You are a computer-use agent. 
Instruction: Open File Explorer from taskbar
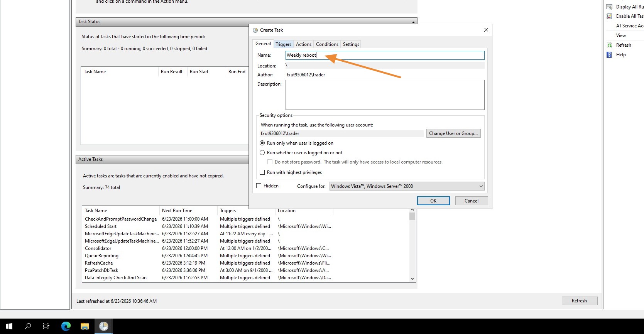coord(85,326)
